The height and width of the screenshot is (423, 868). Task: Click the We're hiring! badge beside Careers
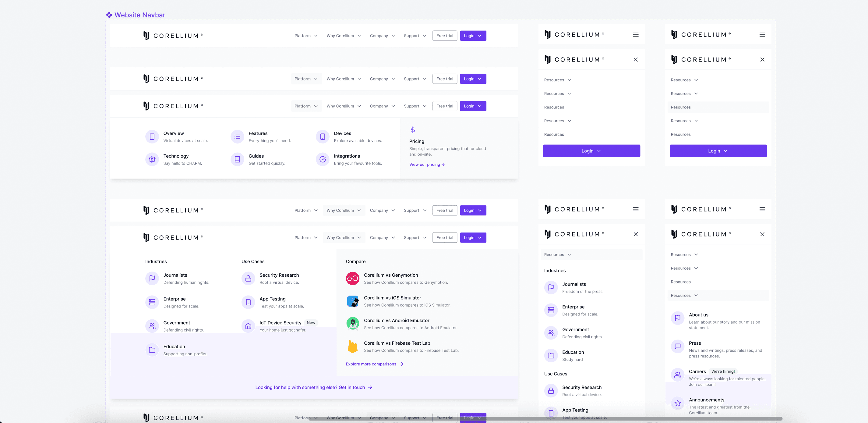(x=723, y=371)
